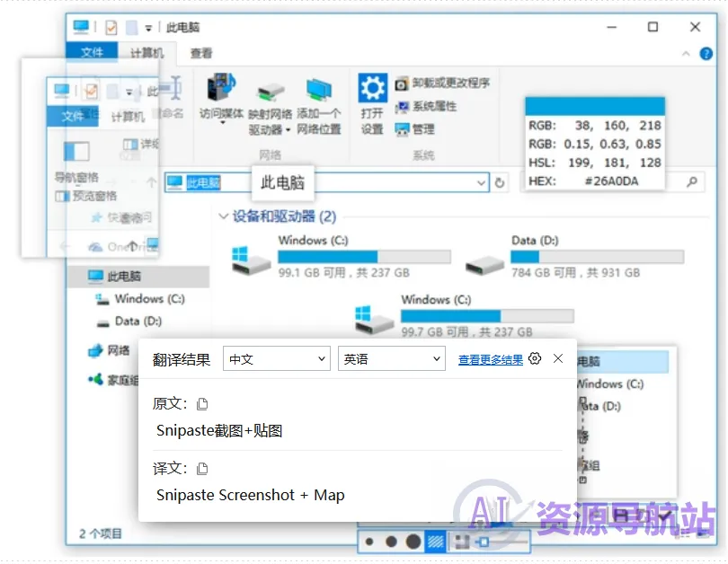
Task: Open translation settings gear icon
Action: pos(535,358)
